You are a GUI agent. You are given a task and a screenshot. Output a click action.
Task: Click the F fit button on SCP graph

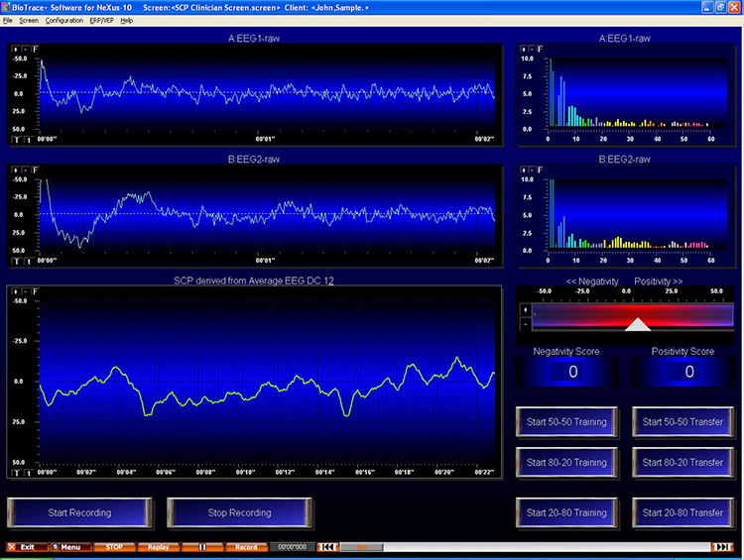(36, 291)
